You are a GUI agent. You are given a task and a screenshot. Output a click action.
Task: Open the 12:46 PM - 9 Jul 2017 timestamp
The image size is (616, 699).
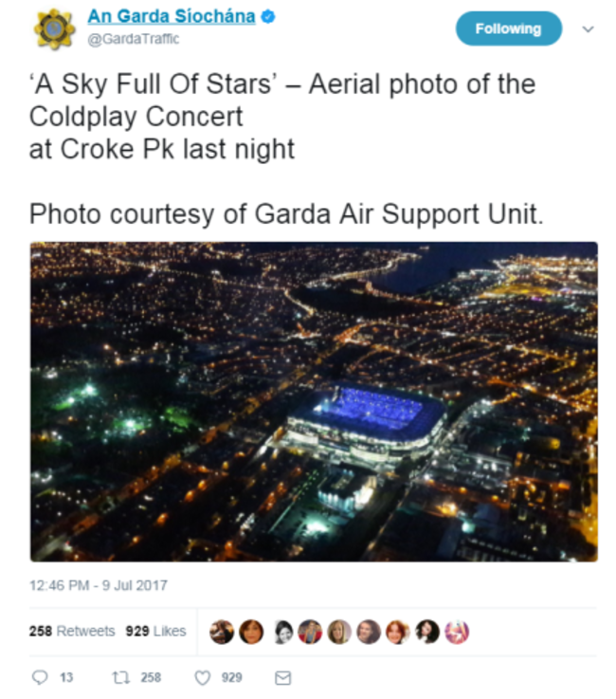tap(98, 584)
